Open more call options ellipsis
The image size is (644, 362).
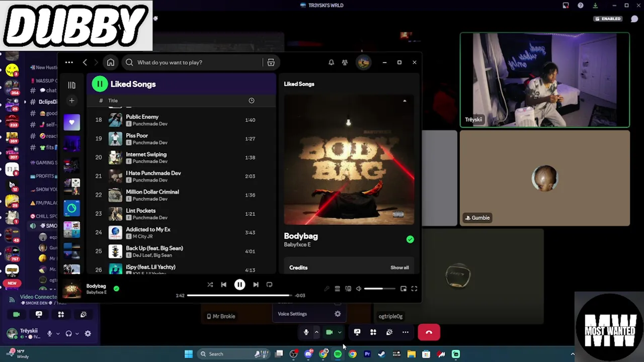coord(406,332)
